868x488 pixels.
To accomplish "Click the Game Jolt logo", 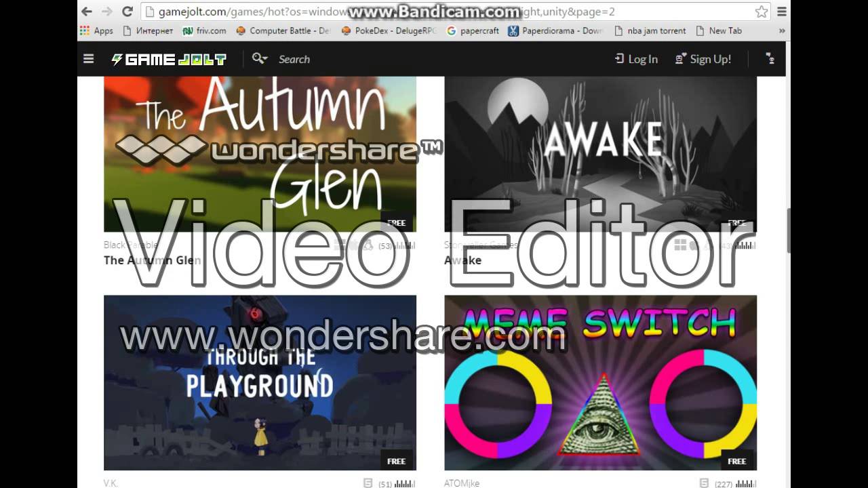I will point(169,59).
